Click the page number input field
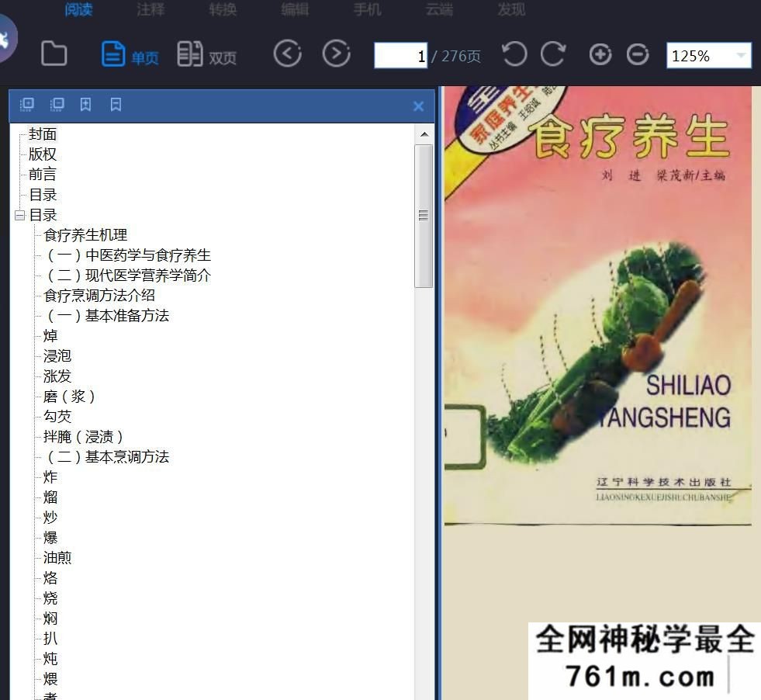Image resolution: width=761 pixels, height=700 pixels. (400, 56)
